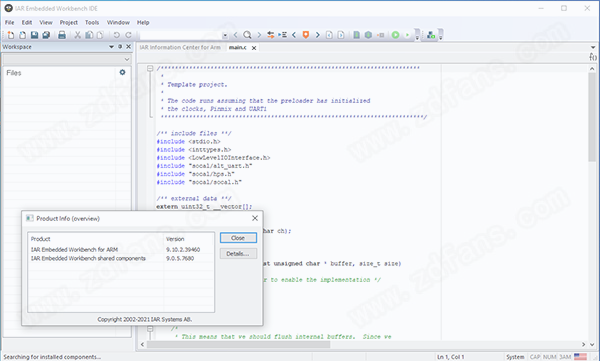Screen dimensions: 600x361
Task: Expand the workspace configuration combo box
Action: click(x=67, y=59)
